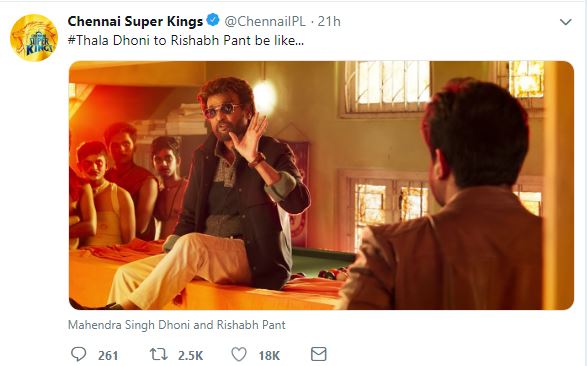The image size is (587, 366).
Task: Click the 'Mahendra Singh Dhoni and Rishabh Pant' caption
Action: (177, 324)
